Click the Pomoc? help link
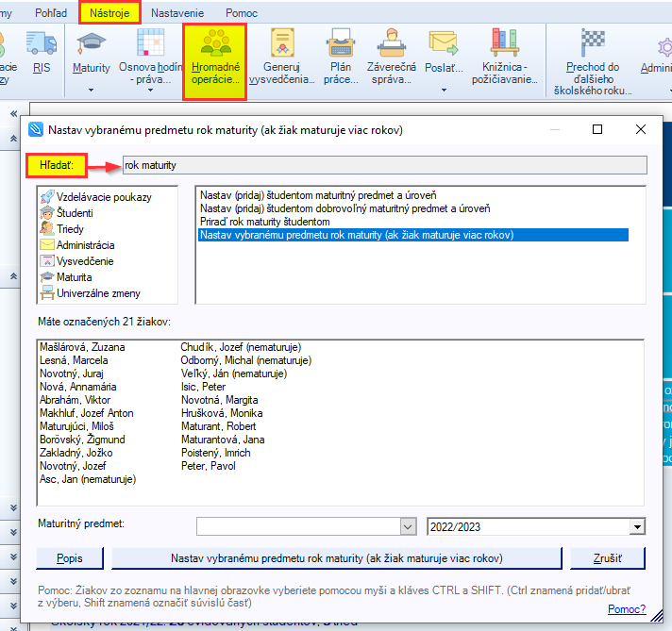Screen dimensions: 672x631 click(627, 608)
